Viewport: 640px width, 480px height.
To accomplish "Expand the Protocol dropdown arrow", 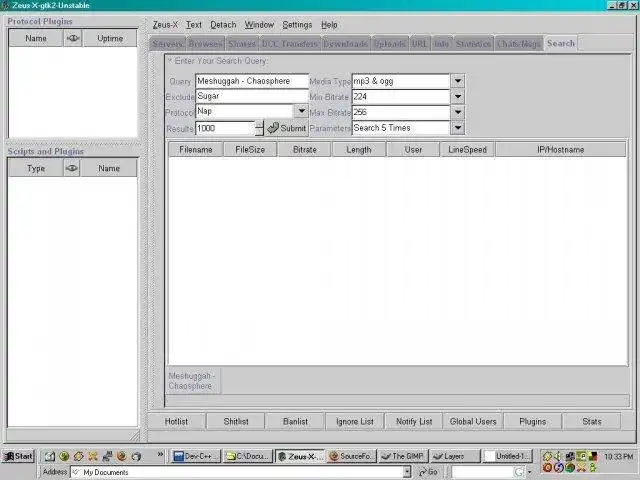I will [x=301, y=111].
